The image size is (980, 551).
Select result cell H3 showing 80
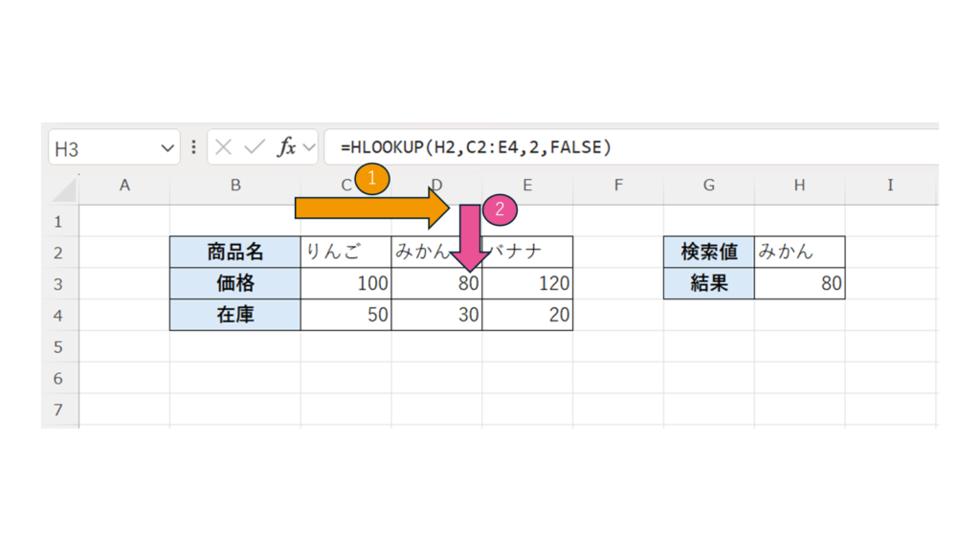tap(799, 283)
